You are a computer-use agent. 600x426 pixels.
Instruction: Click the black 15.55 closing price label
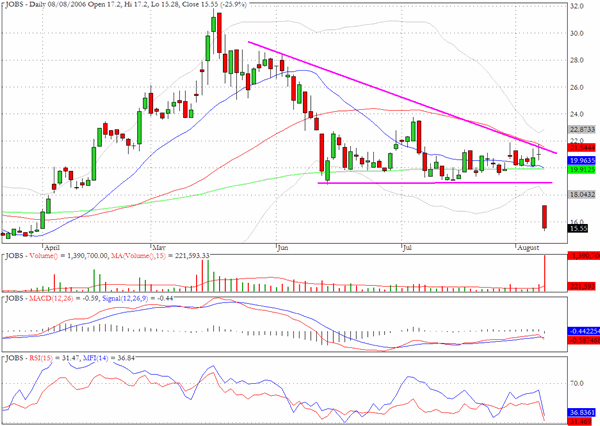coord(578,229)
